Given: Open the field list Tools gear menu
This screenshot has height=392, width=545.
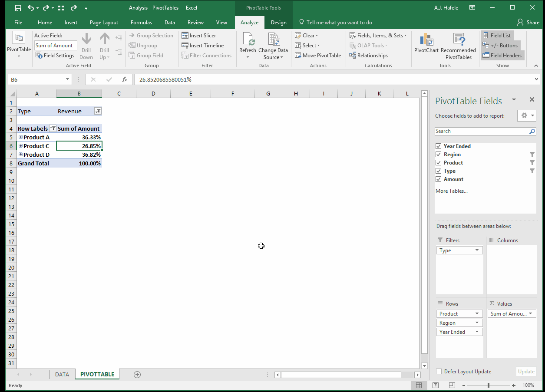Looking at the screenshot, I should (527, 115).
